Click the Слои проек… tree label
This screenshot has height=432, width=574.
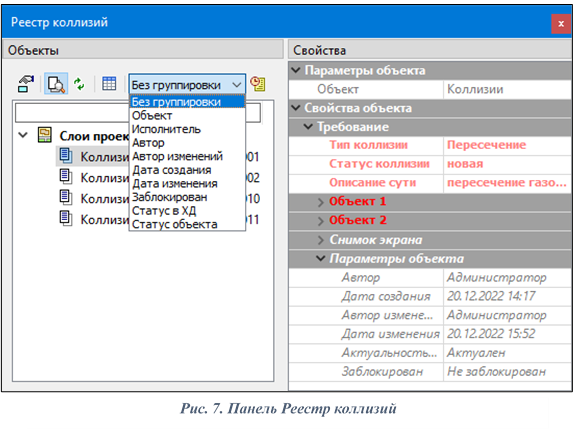click(94, 136)
